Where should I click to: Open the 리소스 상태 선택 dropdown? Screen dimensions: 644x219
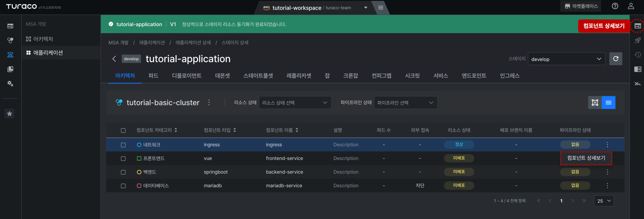295,103
